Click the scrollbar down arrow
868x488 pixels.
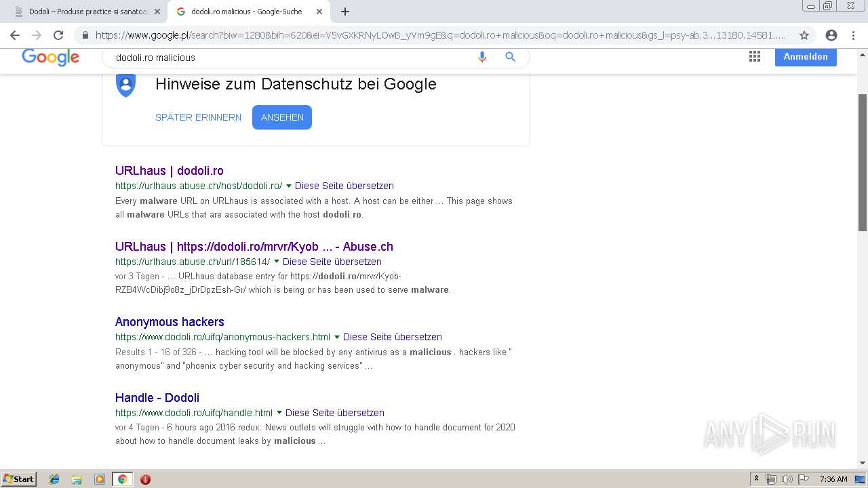pyautogui.click(x=863, y=464)
